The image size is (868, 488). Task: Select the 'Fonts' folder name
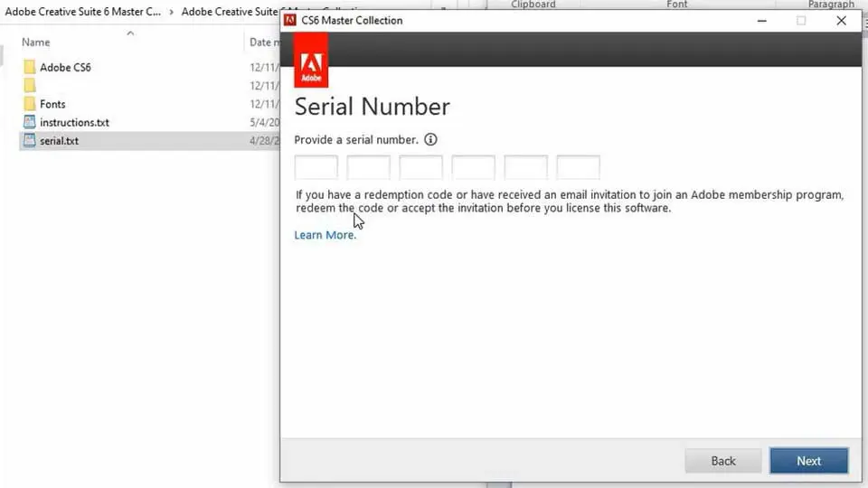coord(52,104)
